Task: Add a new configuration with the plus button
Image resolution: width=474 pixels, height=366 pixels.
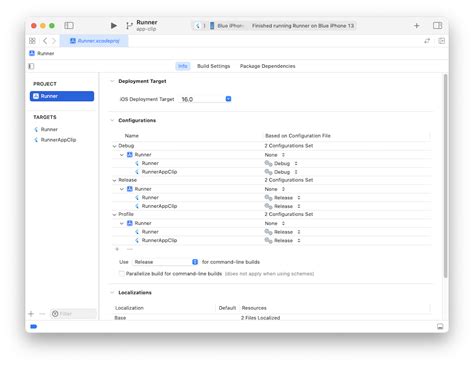Action: (x=117, y=249)
